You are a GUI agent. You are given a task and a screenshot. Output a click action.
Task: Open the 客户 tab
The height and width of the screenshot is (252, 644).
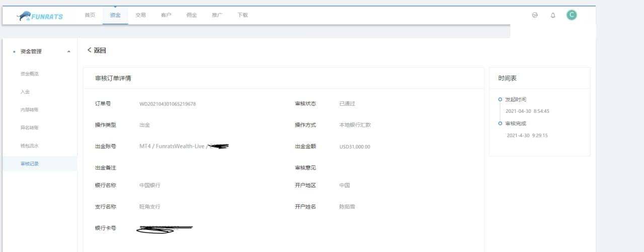point(166,15)
